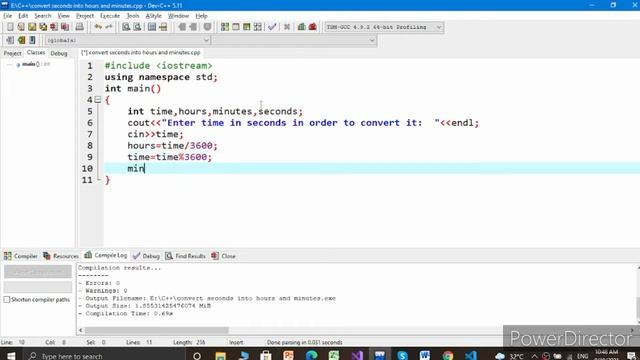Open the Window menu
The width and height of the screenshot is (640, 360).
coord(178,16)
